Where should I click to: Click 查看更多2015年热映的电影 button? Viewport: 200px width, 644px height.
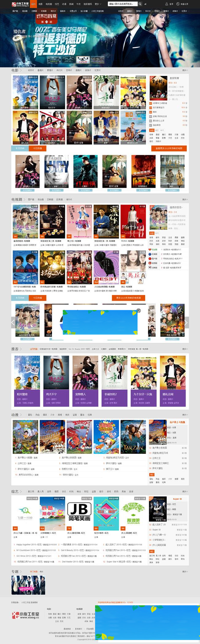(169, 148)
